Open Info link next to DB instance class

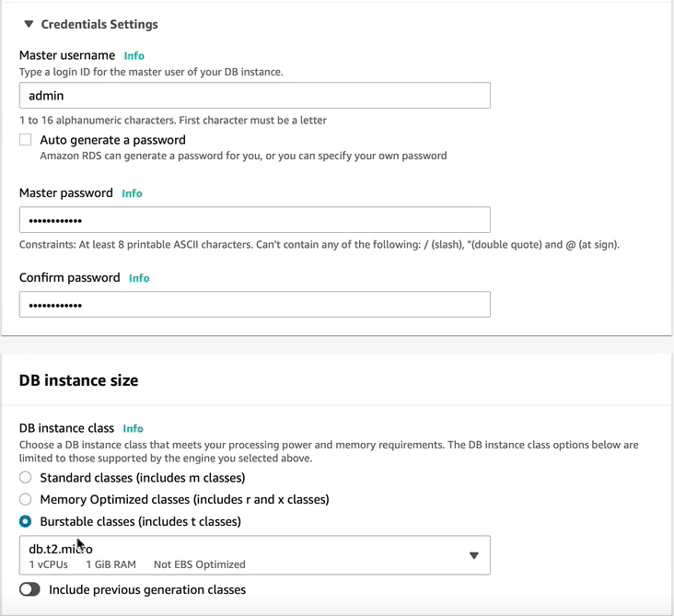[x=133, y=429]
